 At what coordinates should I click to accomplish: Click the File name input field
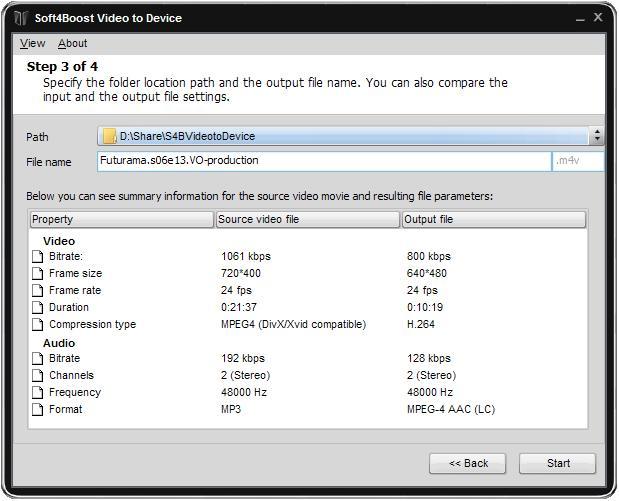324,161
